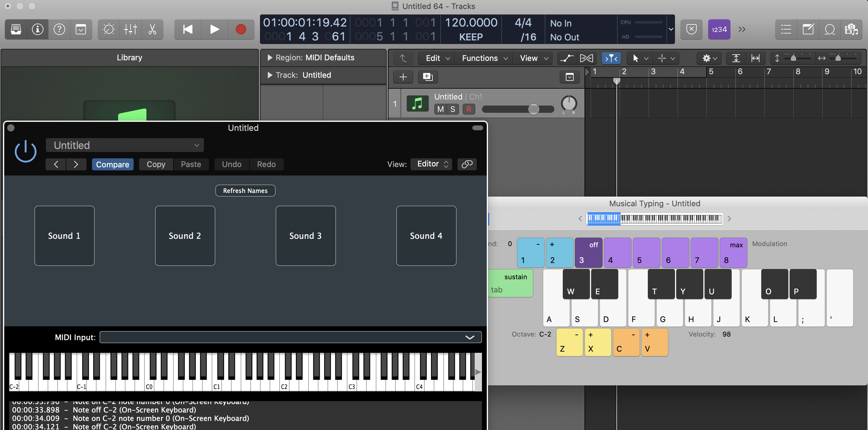This screenshot has height=430, width=868.
Task: Click the Smart Controls dial icon
Action: 109,29
